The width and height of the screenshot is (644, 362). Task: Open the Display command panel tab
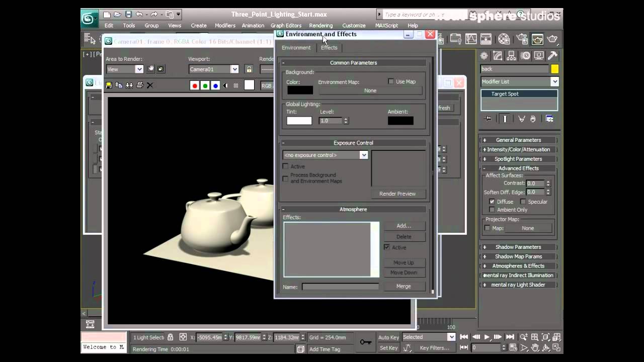coord(539,56)
